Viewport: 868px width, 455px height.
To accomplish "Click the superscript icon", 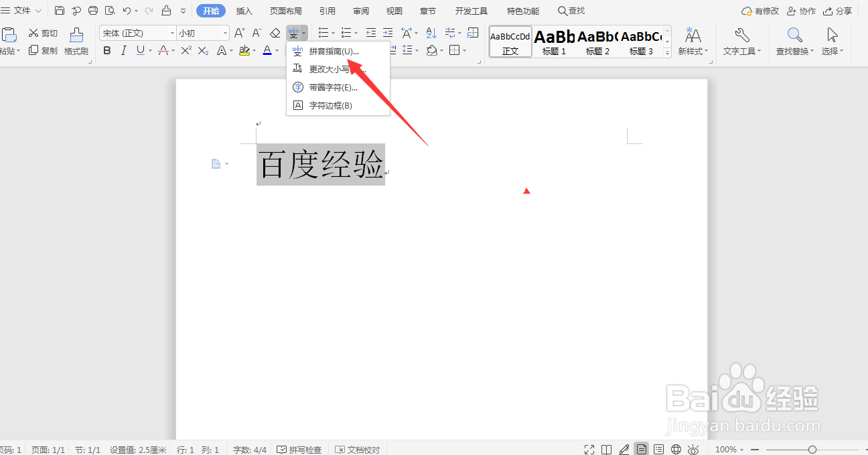I will [186, 50].
